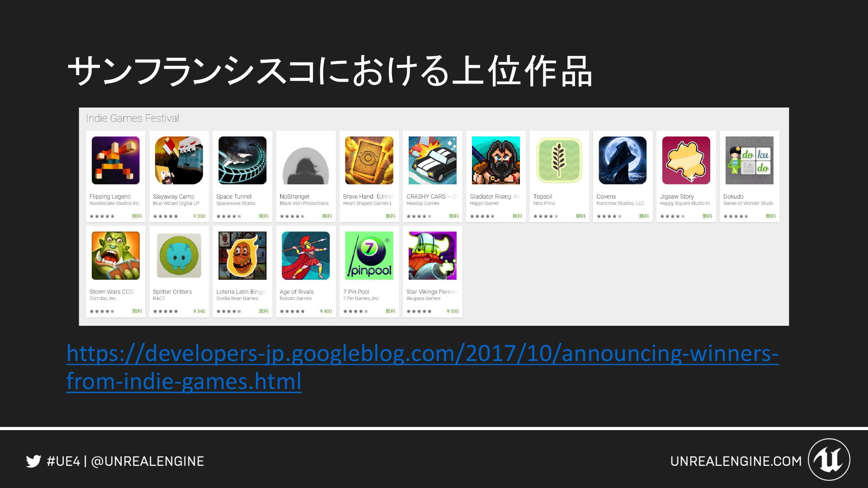Click the Indie Games Festival heading
Screen dimensions: 868x488
132,118
